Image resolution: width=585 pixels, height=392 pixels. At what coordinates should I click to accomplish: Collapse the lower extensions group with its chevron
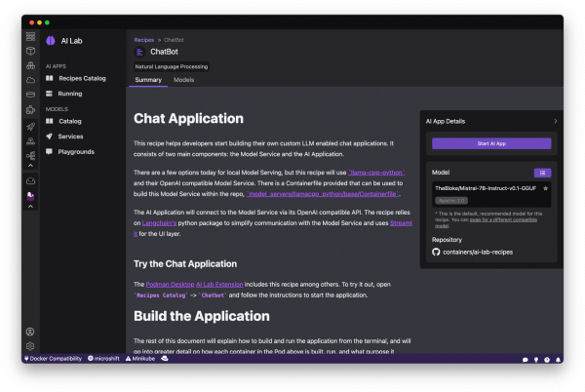point(30,207)
